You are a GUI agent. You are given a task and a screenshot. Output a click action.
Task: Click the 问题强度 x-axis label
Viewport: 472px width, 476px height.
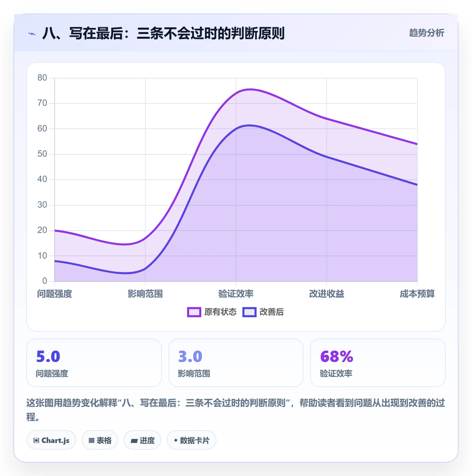[55, 294]
